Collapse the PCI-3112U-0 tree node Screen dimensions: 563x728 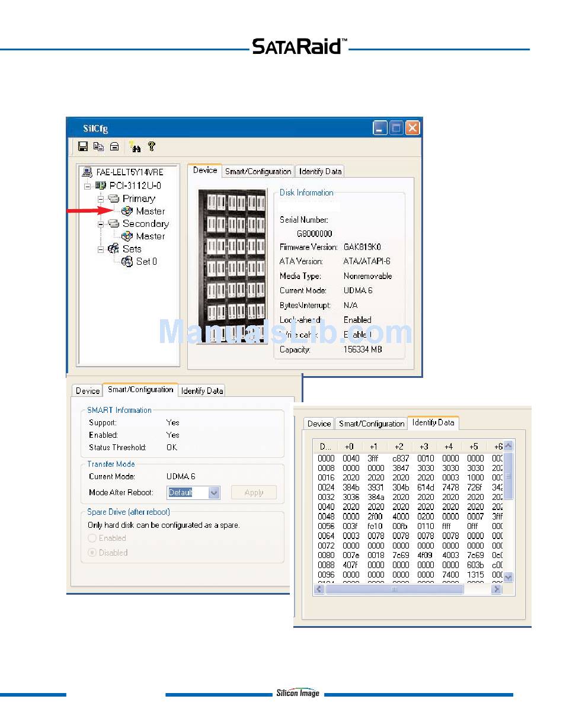pyautogui.click(x=87, y=185)
